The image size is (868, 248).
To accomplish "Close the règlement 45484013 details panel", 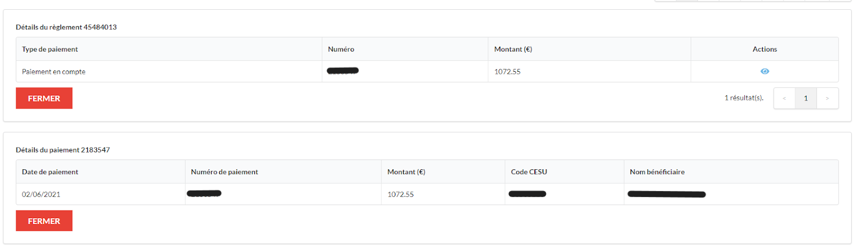I will [44, 98].
